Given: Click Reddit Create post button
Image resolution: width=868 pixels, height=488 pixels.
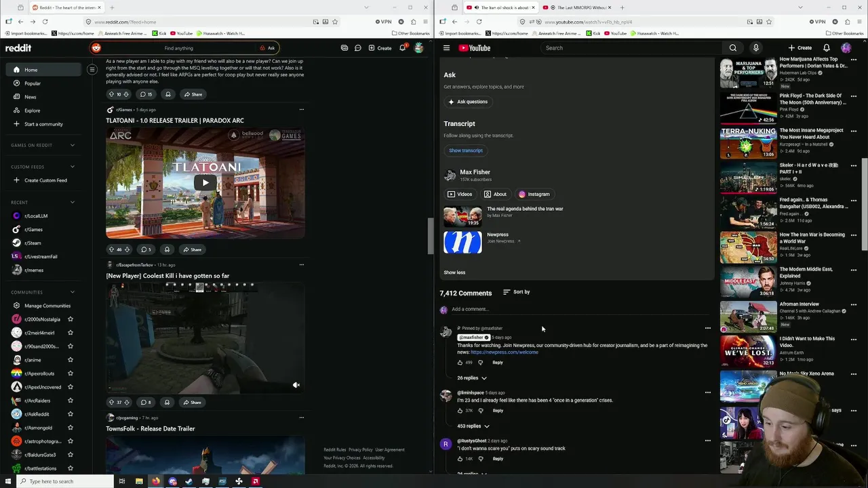Looking at the screenshot, I should (380, 48).
